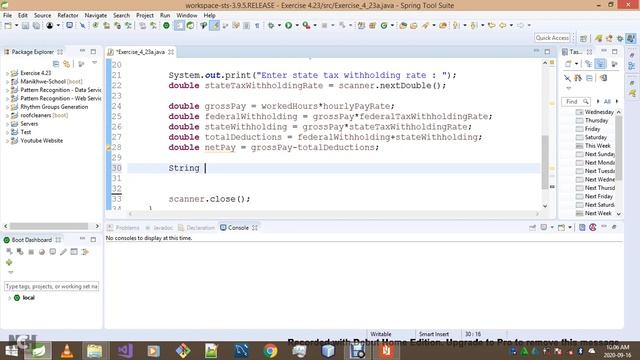Click the Back navigation arrow icon

tap(503, 26)
